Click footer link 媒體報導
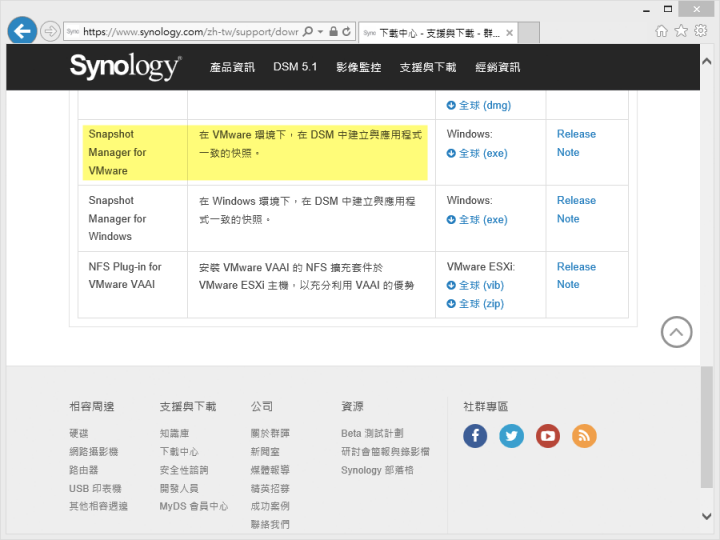Viewport: 720px width, 540px height. (x=270, y=470)
